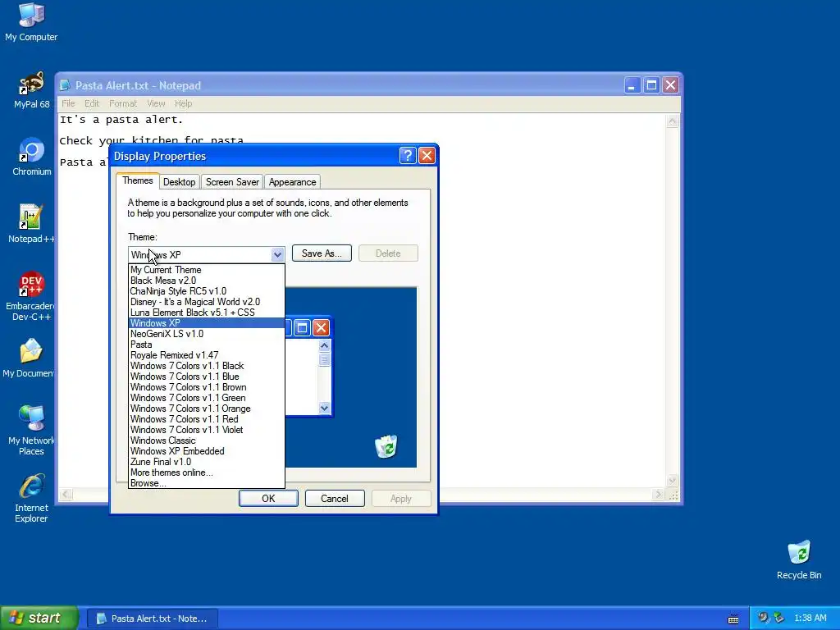Open the Screen Saver tab
The image size is (840, 630).
tap(232, 182)
